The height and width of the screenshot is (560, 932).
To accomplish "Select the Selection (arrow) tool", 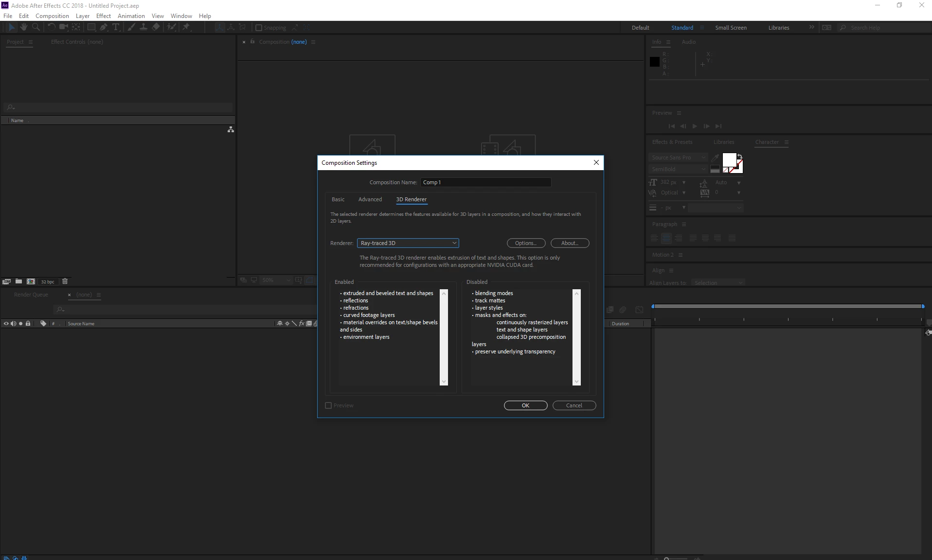I will (12, 28).
